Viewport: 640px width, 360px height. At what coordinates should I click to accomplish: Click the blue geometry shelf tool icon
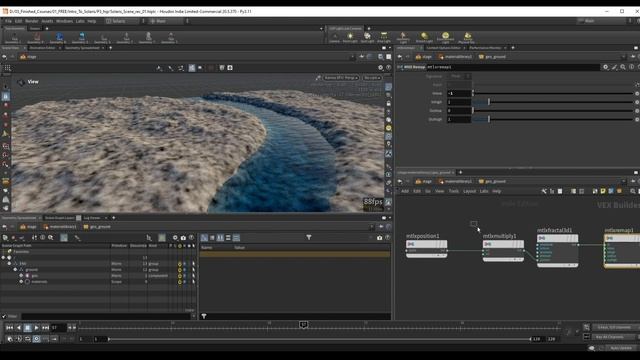tap(59, 38)
